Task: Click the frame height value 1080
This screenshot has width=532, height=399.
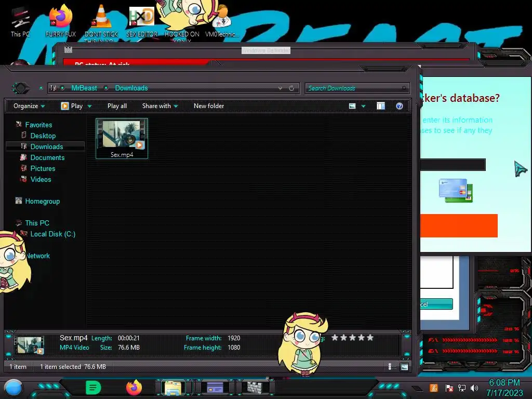Action: (x=234, y=348)
